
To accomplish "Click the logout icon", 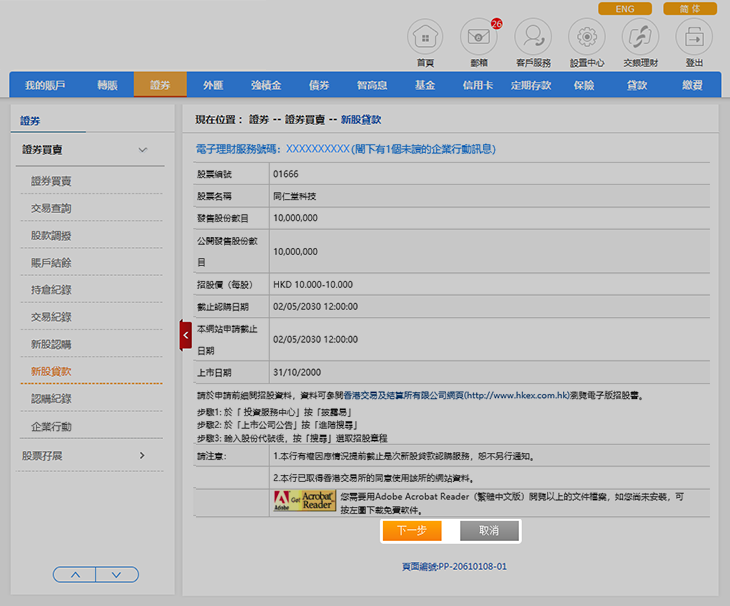I will click(694, 38).
